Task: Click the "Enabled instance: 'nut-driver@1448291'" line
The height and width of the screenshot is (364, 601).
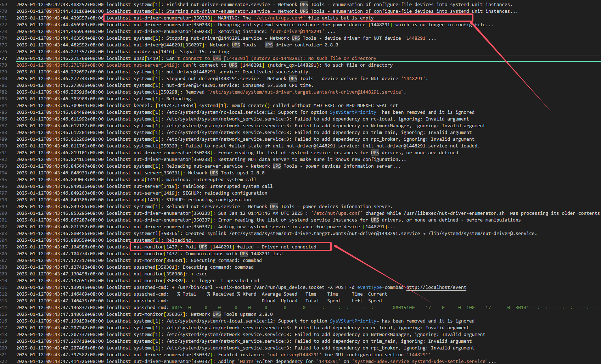Action: (x=224, y=355)
